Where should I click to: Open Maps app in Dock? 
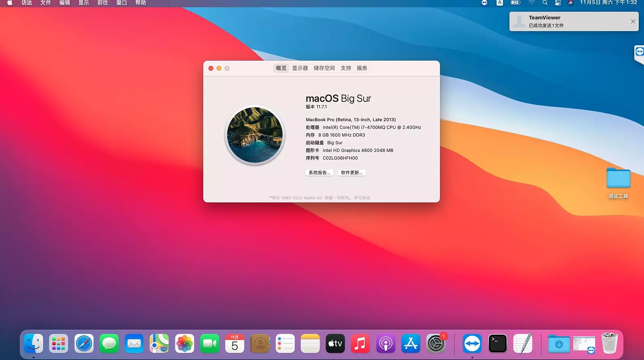[x=159, y=344]
